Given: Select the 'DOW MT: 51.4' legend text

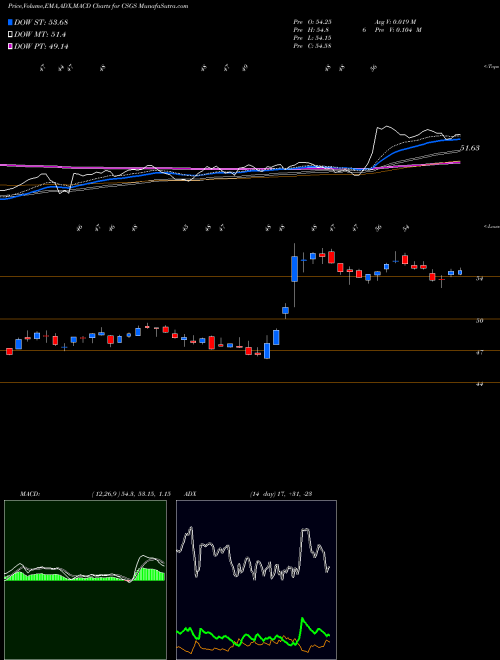Looking at the screenshot, I should 40,35.
